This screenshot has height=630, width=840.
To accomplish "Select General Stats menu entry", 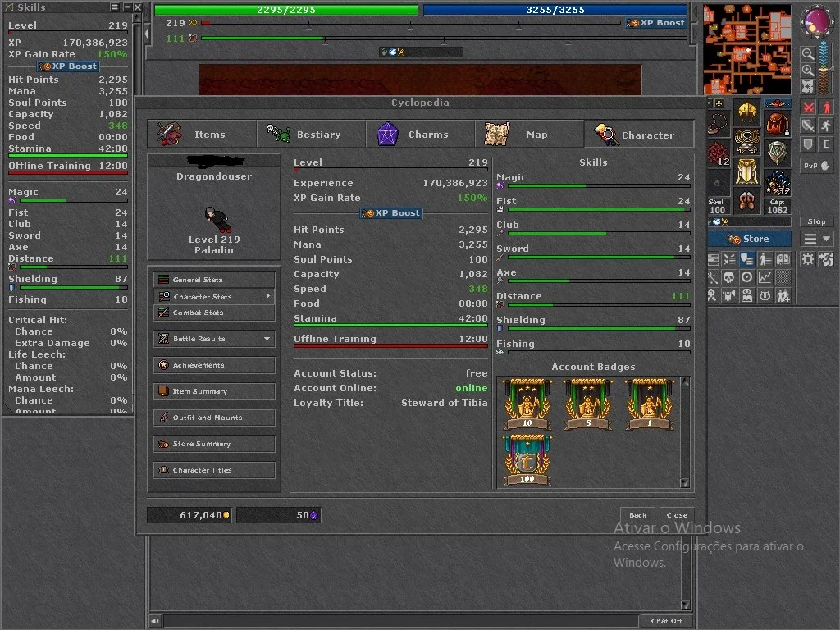I will point(214,280).
